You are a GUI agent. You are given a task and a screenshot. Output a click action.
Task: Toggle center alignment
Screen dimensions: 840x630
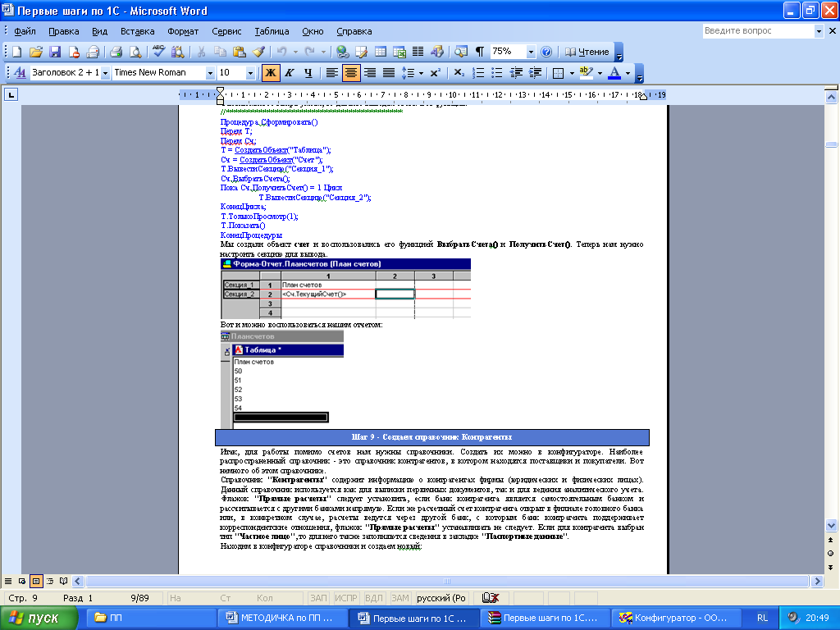tap(351, 73)
